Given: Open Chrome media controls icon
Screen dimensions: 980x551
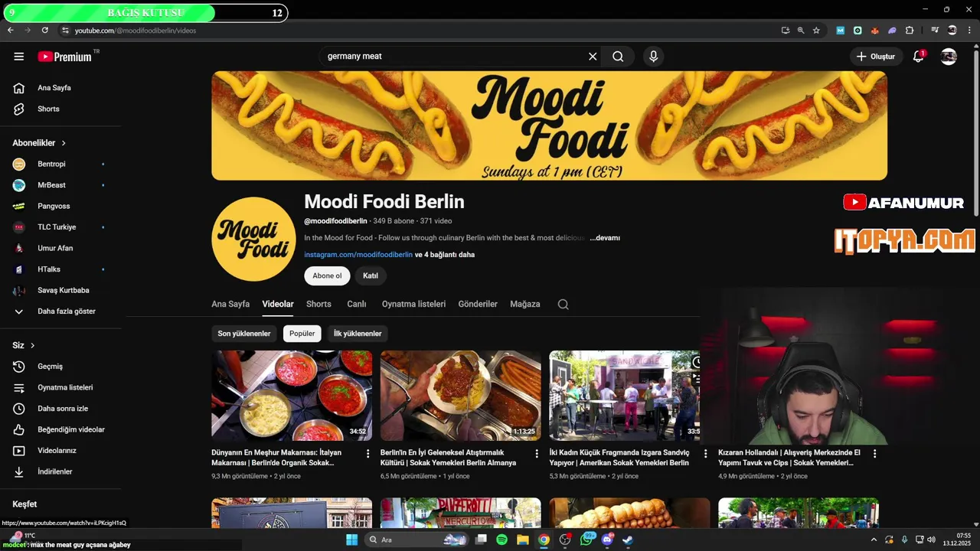Looking at the screenshot, I should [x=935, y=31].
